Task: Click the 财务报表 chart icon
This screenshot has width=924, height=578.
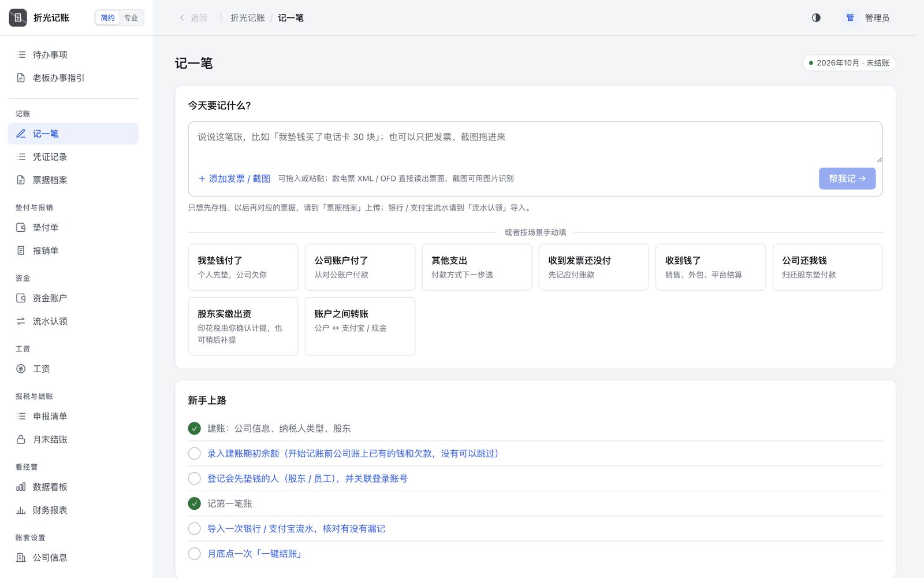Action: point(21,510)
